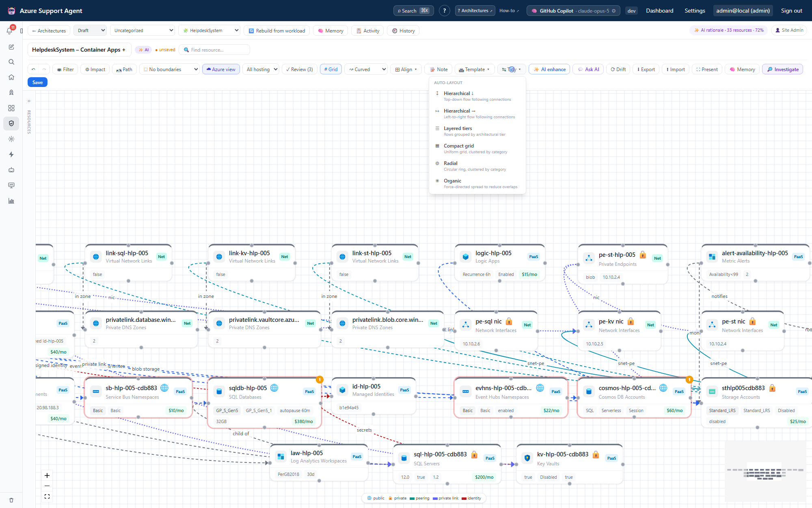Open the bar chart icon in the sidebar
The image size is (812, 508).
(x=11, y=201)
